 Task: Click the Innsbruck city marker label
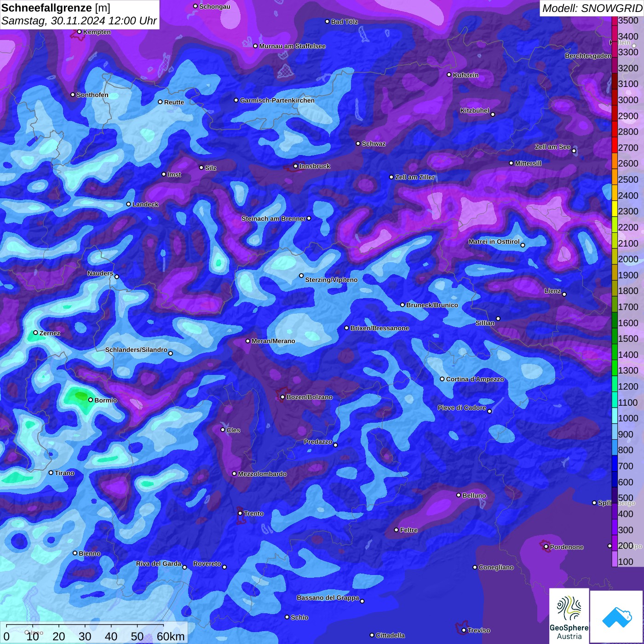(315, 166)
